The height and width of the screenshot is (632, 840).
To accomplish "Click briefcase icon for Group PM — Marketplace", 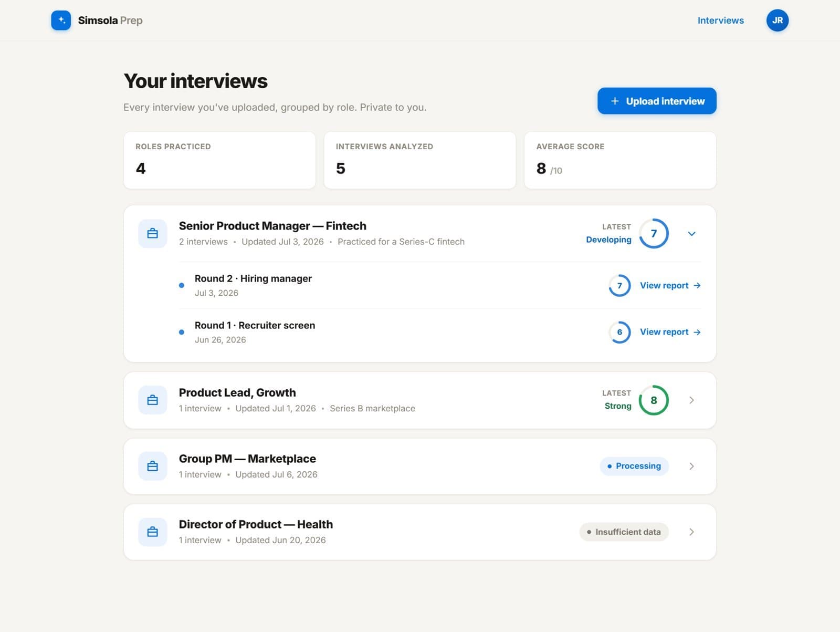I will [x=153, y=466].
